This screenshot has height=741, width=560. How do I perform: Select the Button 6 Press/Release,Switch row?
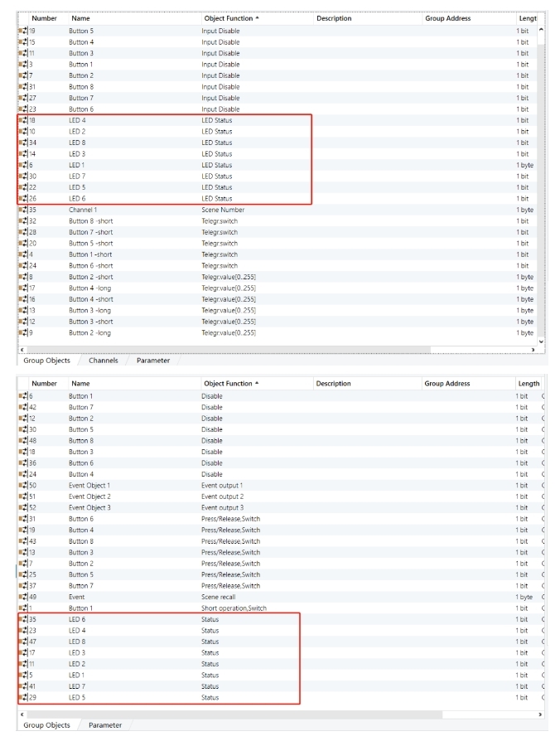click(166, 519)
